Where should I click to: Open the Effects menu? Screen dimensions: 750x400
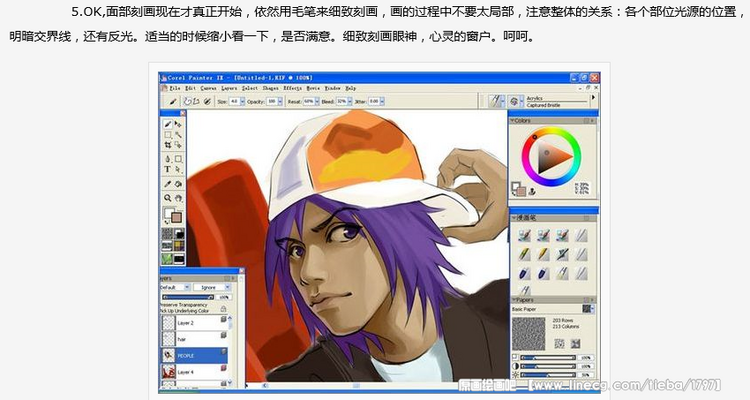pyautogui.click(x=292, y=88)
